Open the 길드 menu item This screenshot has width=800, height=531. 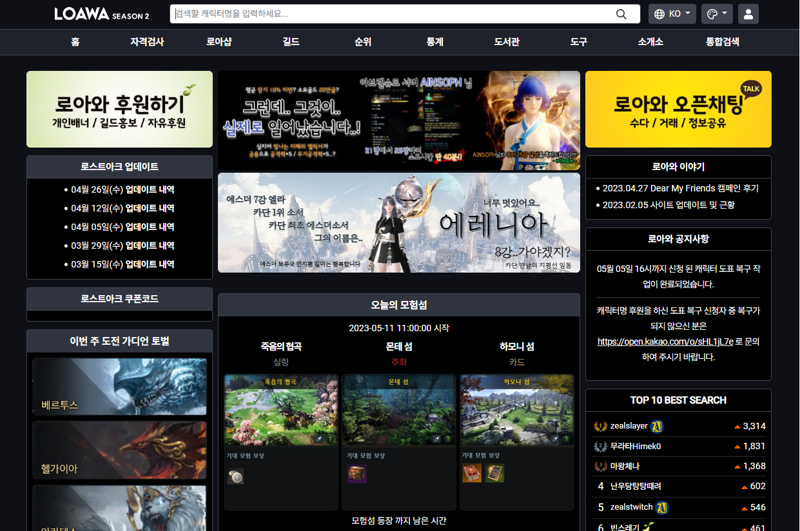point(291,42)
